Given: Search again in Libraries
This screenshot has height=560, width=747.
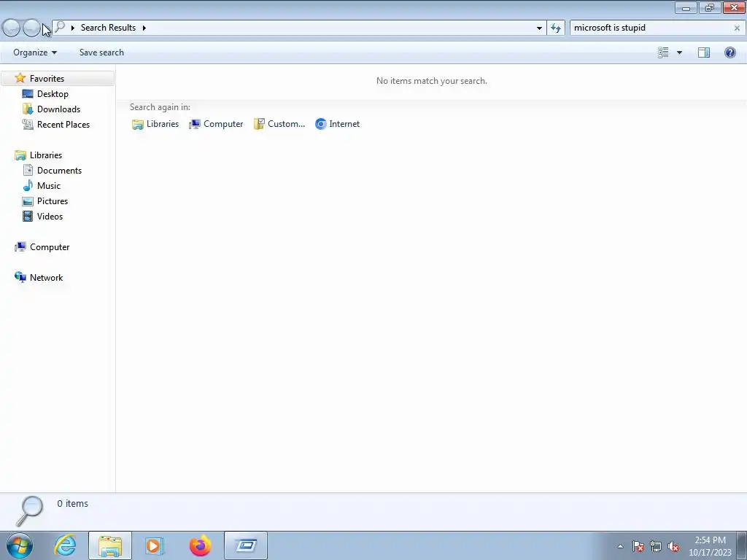Looking at the screenshot, I should coord(155,124).
